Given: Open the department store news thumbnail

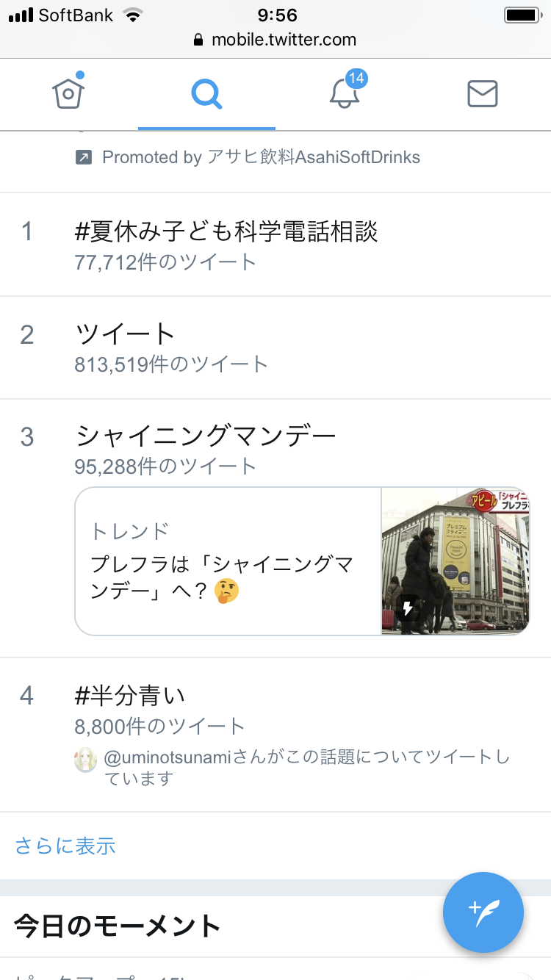Looking at the screenshot, I should click(x=455, y=561).
